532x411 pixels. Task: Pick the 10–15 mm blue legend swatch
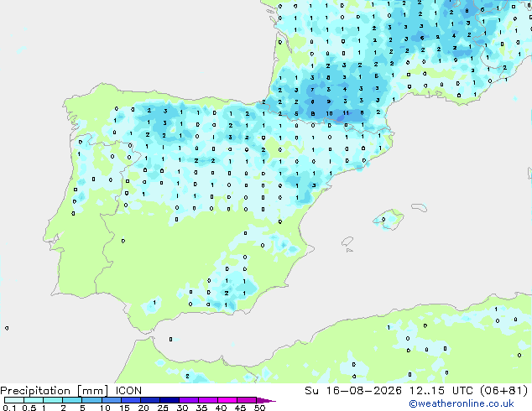(111, 400)
